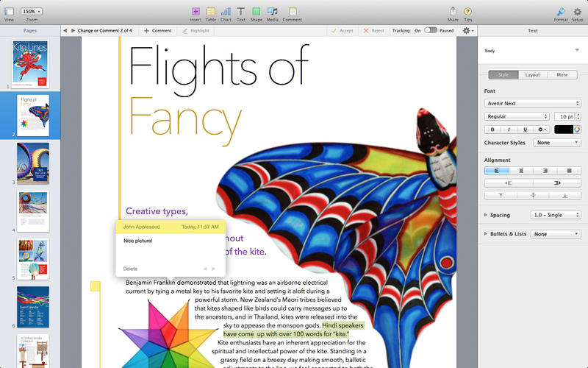The height and width of the screenshot is (368, 588).
Task: Select the page 6 Event Calendar thumbnail
Action: point(33,307)
